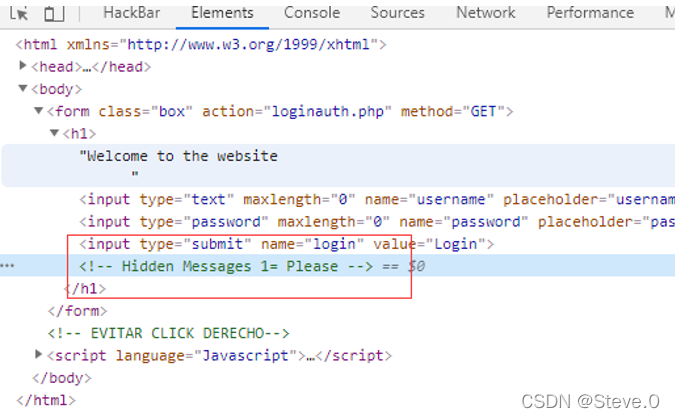Expand the script language="Javascript" node
This screenshot has height=418, width=675.
click(x=39, y=355)
